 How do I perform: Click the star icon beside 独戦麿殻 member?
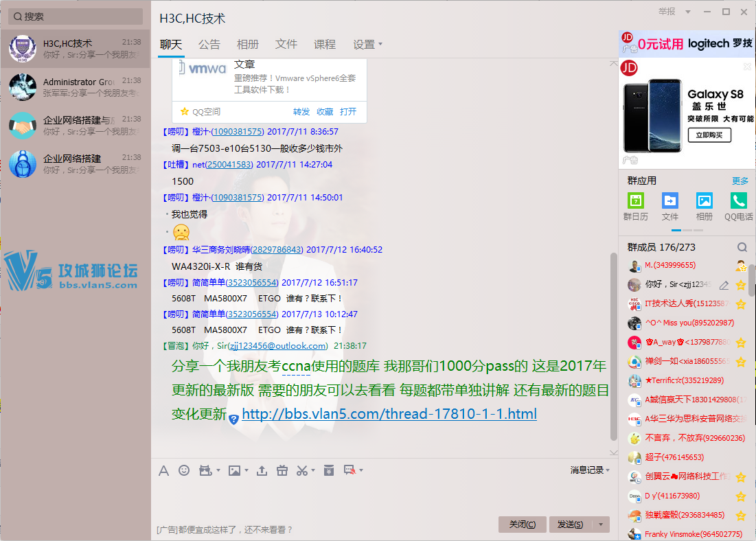(741, 516)
